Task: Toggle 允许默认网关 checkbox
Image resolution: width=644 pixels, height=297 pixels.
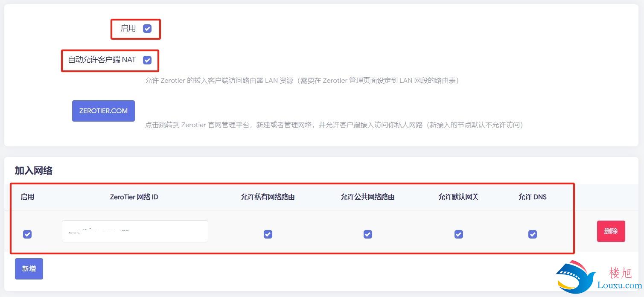Action: click(459, 234)
